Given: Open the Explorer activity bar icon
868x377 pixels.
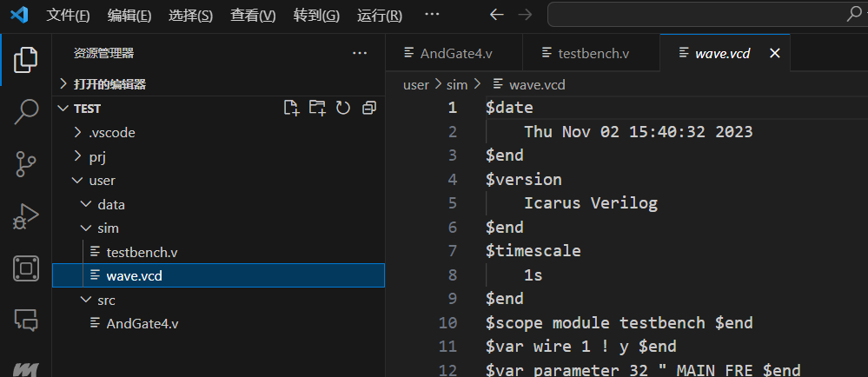Looking at the screenshot, I should click(x=26, y=59).
